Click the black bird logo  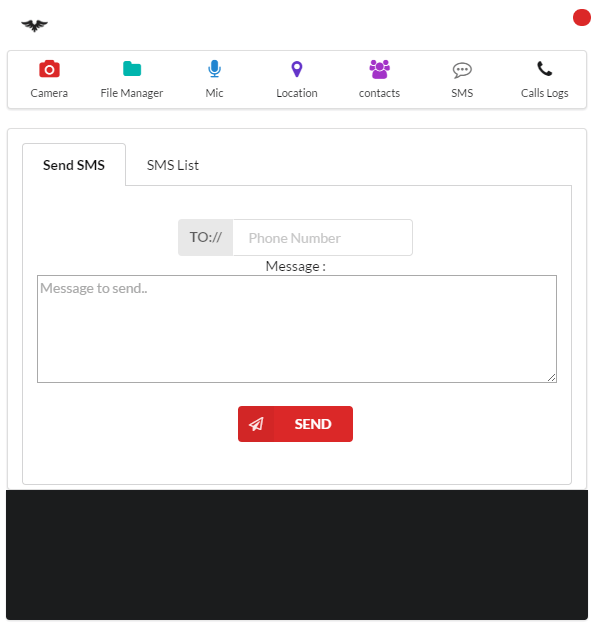[x=35, y=26]
